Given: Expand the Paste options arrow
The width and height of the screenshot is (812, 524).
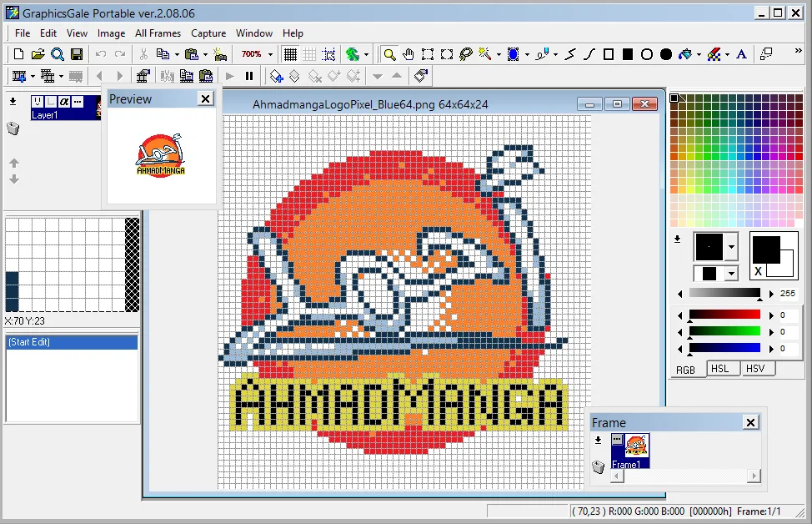Looking at the screenshot, I should (x=205, y=54).
